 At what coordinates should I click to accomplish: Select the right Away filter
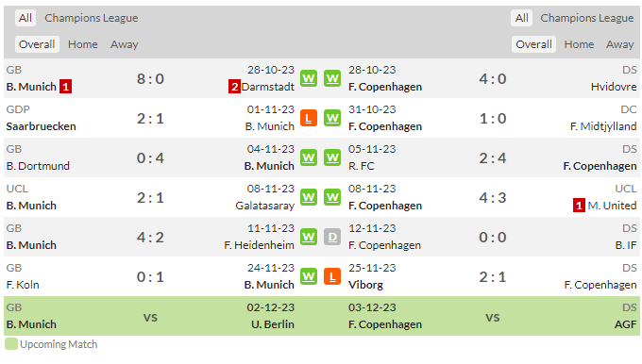coord(620,44)
